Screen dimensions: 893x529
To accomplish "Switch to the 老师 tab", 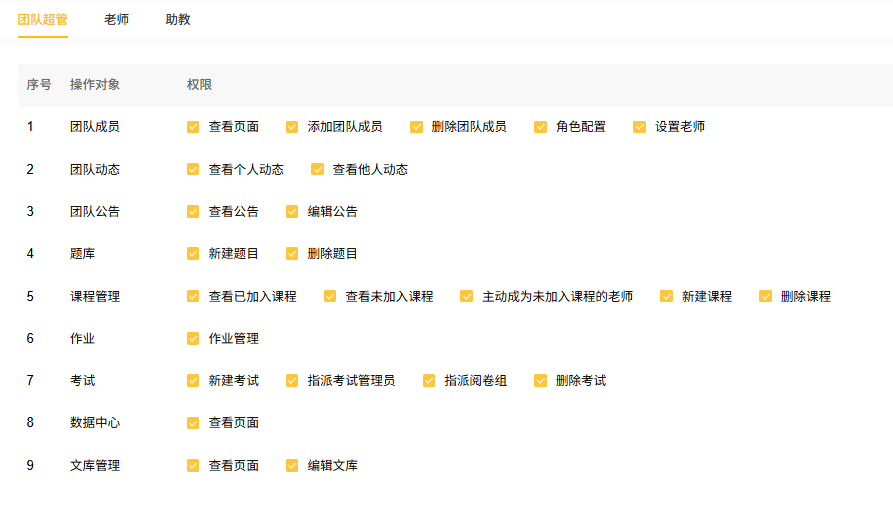I will pos(116,20).
